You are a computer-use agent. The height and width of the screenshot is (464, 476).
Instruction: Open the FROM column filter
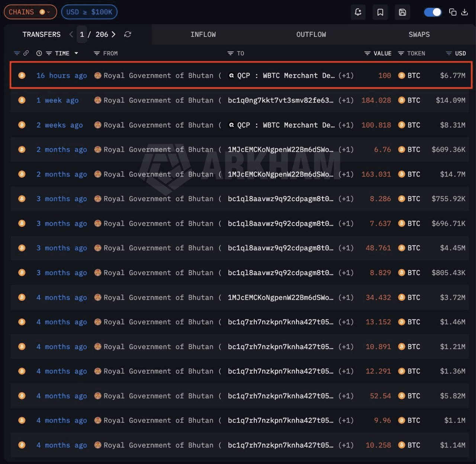click(x=106, y=53)
